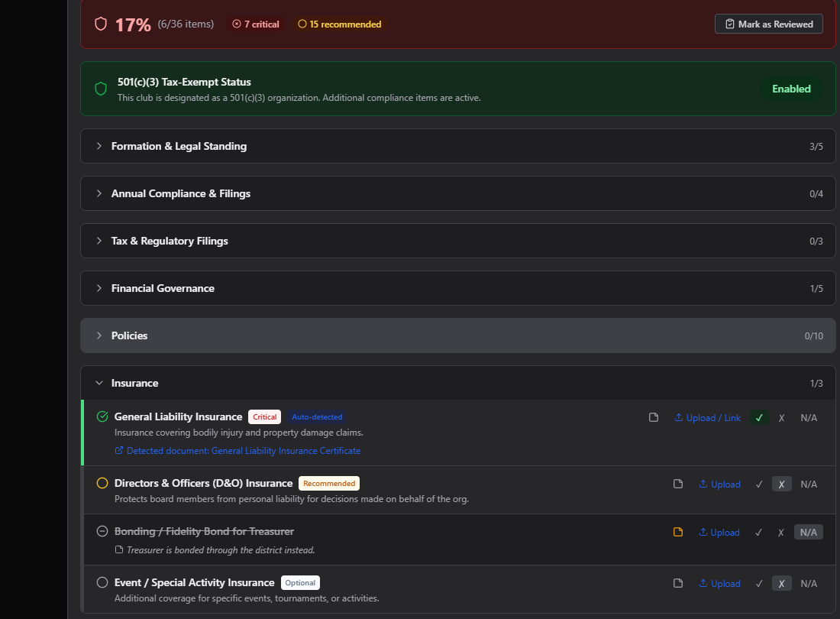Click the 15 recommended badge

click(340, 24)
